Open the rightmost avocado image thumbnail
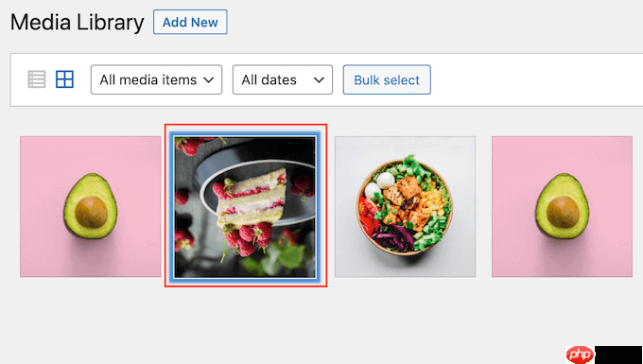Screen dimensions: 643x364 pyautogui.click(x=563, y=207)
